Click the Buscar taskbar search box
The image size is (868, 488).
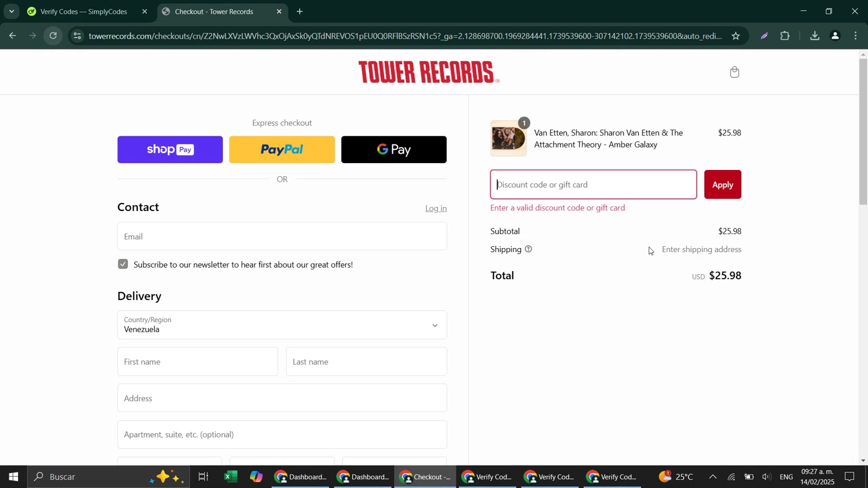click(109, 477)
